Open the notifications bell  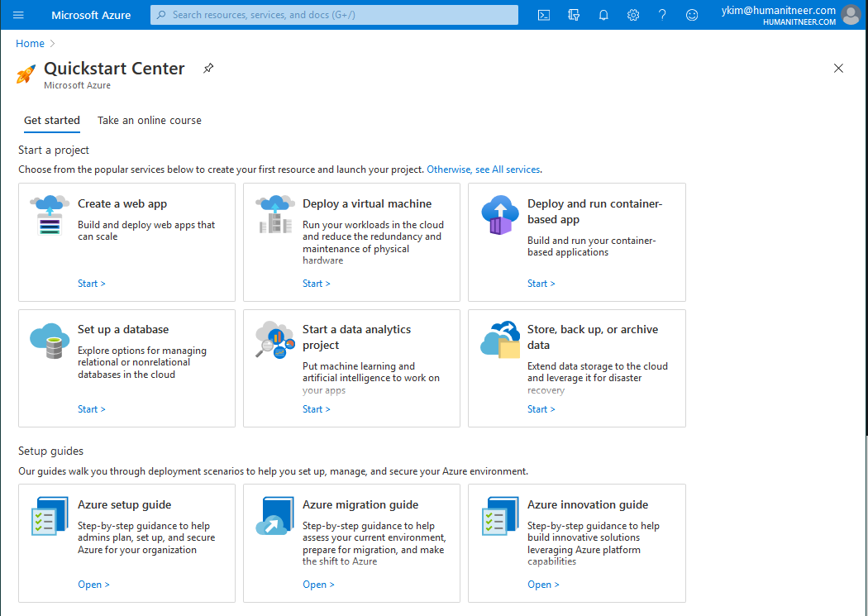[603, 15]
